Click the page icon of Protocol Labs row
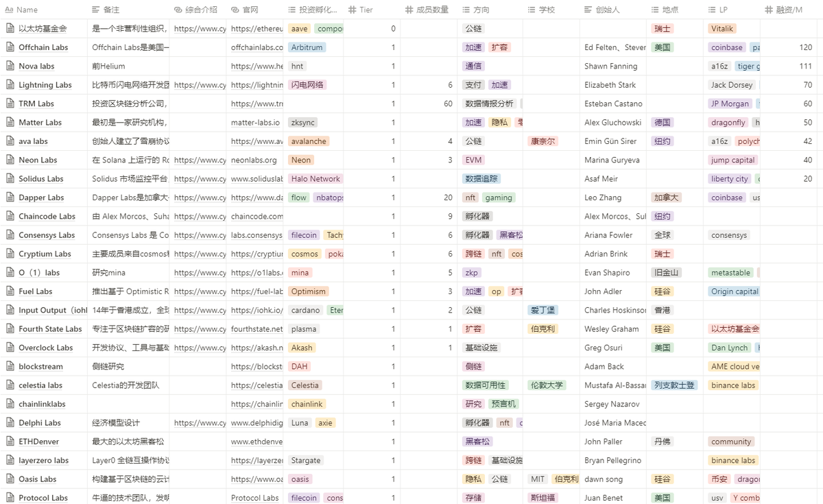Viewport: 823px width, 504px height. [10, 498]
